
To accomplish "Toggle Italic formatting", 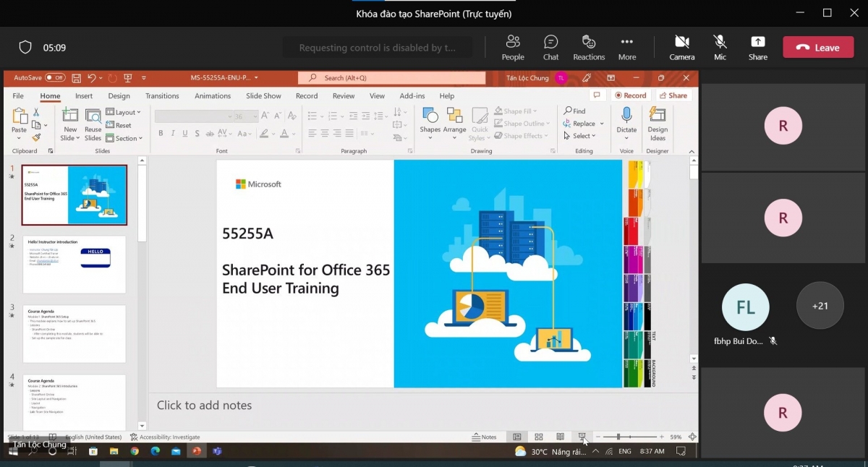I will (x=173, y=133).
